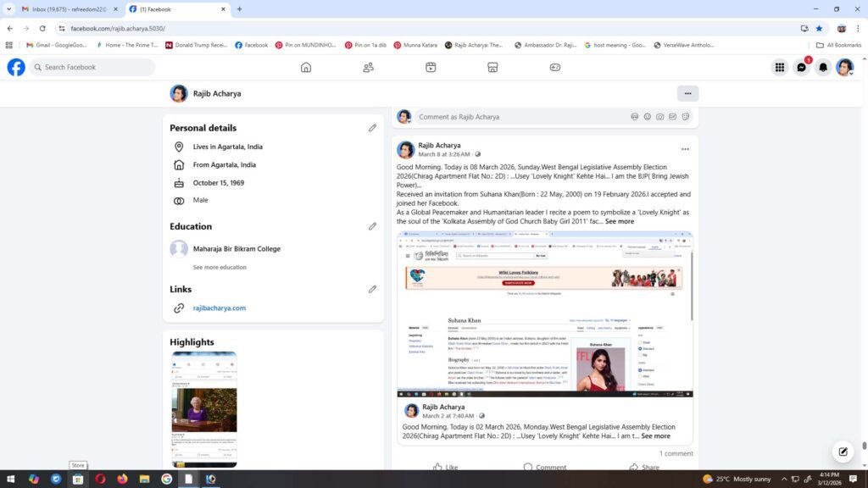The image size is (868, 488).
Task: Open Facebook Marketplace icon
Action: click(x=492, y=68)
